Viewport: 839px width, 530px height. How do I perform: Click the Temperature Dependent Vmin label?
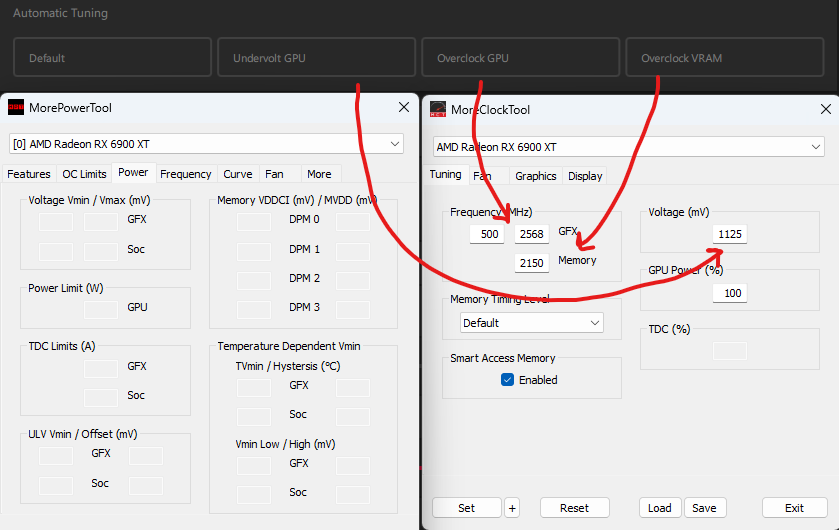pos(289,346)
